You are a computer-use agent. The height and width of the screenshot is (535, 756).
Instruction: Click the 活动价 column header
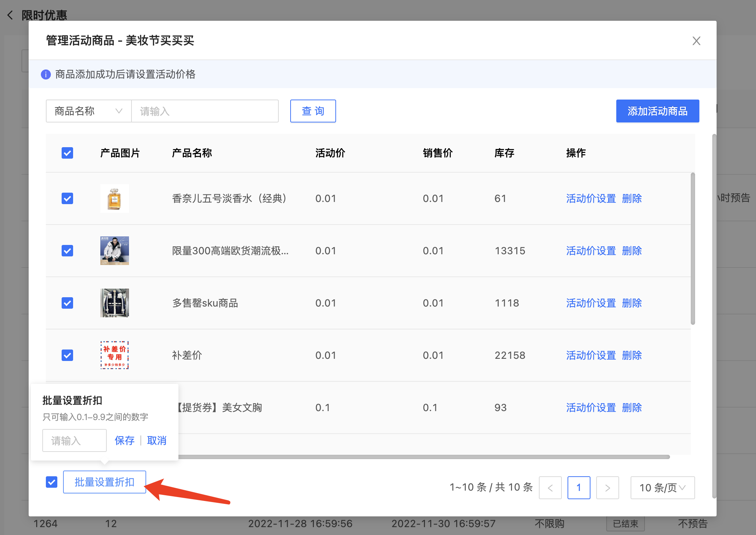tap(330, 153)
